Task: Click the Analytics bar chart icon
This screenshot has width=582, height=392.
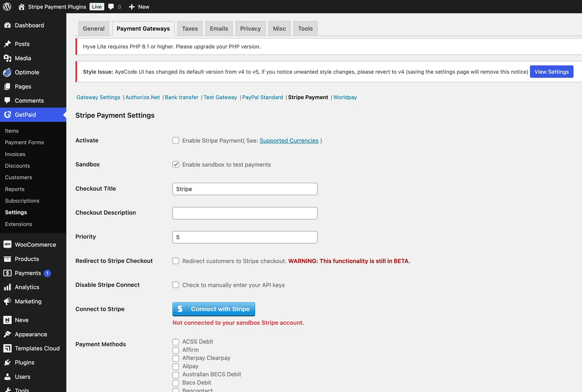Action: [x=7, y=287]
